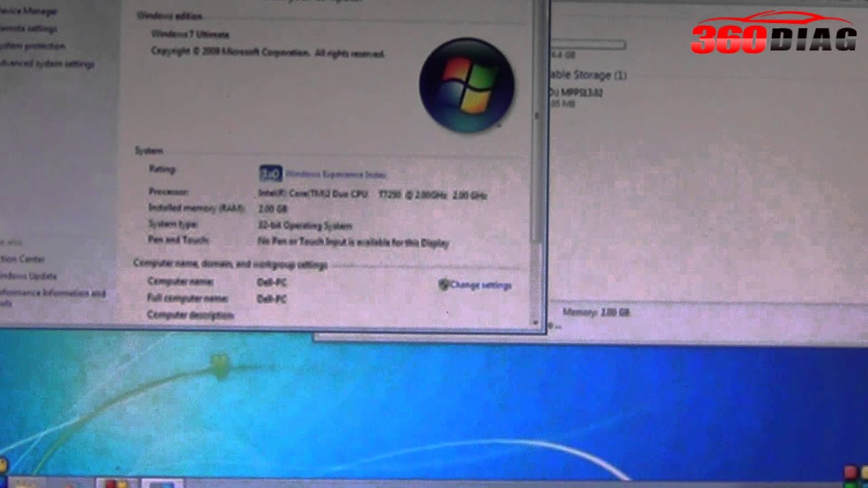Click the Change settings link
Viewport: 868px width, 488px height.
481,285
